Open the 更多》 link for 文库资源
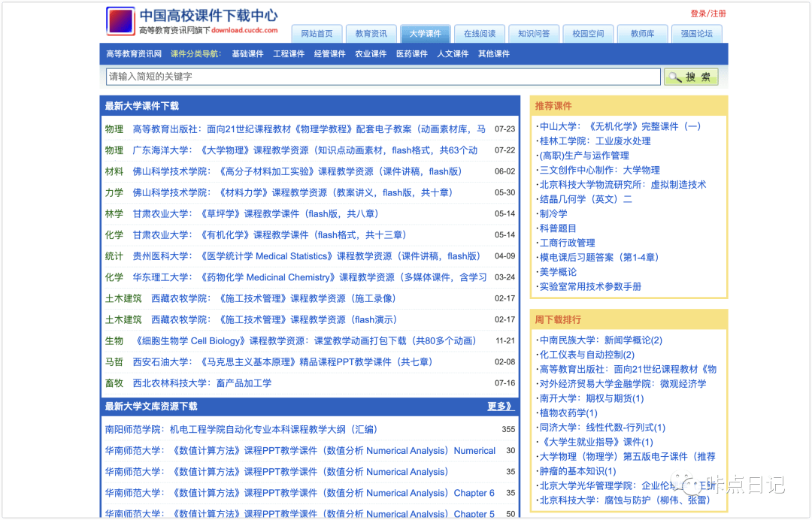 click(x=500, y=407)
